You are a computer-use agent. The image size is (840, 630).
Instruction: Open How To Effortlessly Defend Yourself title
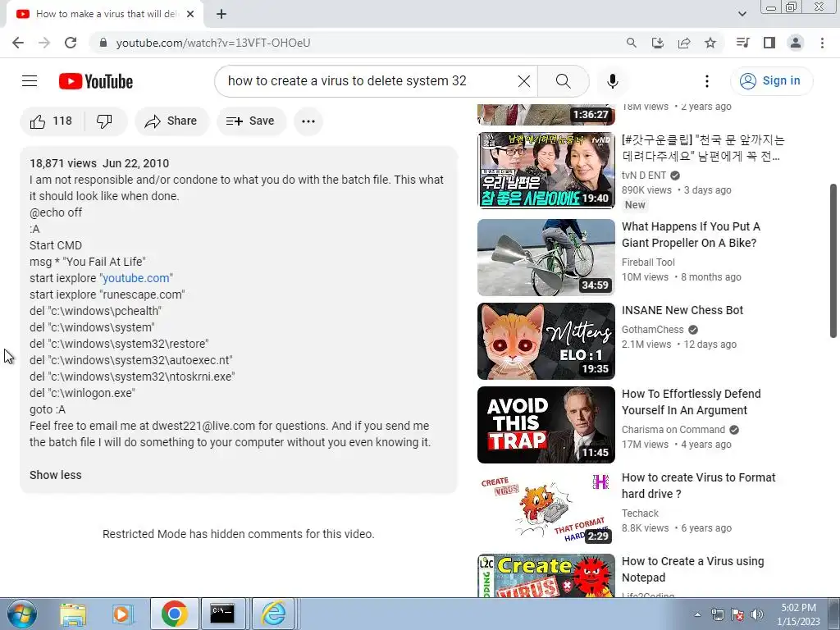(x=691, y=402)
